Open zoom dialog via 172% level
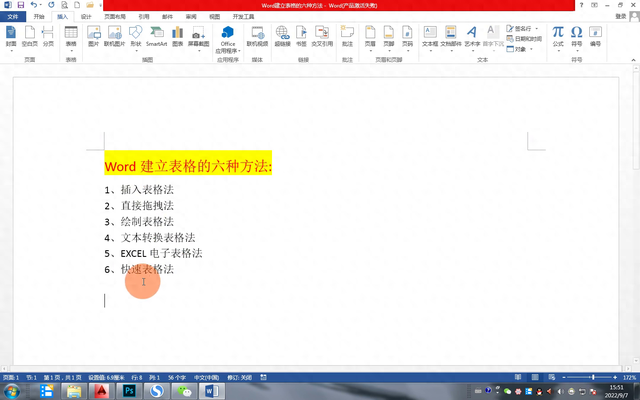Viewport: 640px width, 400px height. point(629,378)
